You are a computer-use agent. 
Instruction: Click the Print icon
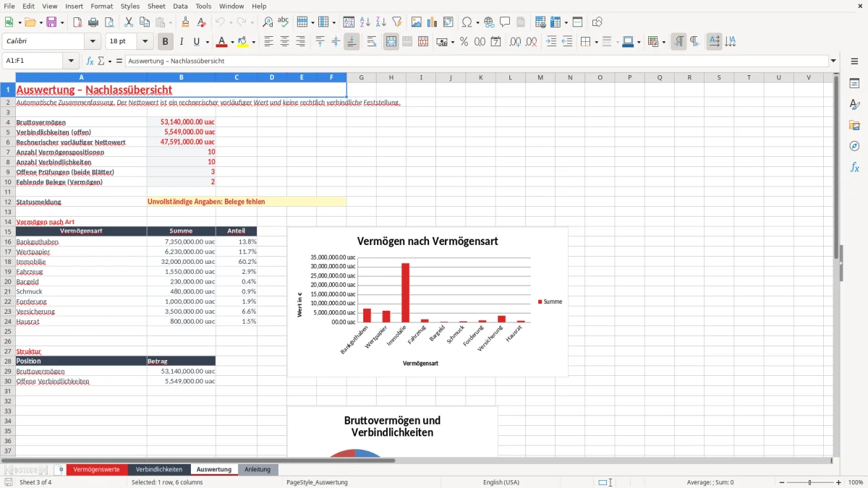click(93, 22)
